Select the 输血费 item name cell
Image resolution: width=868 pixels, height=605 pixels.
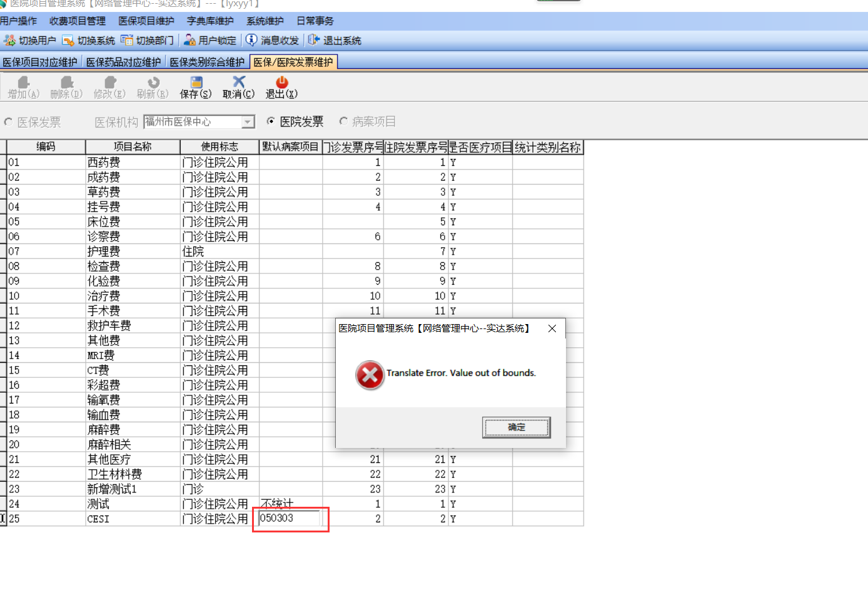[x=133, y=415]
